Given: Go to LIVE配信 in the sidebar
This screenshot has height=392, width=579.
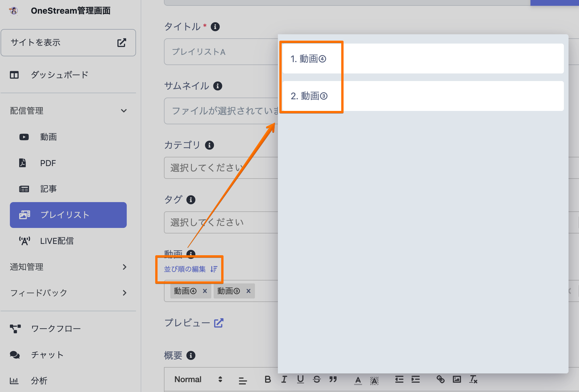Looking at the screenshot, I should (57, 241).
